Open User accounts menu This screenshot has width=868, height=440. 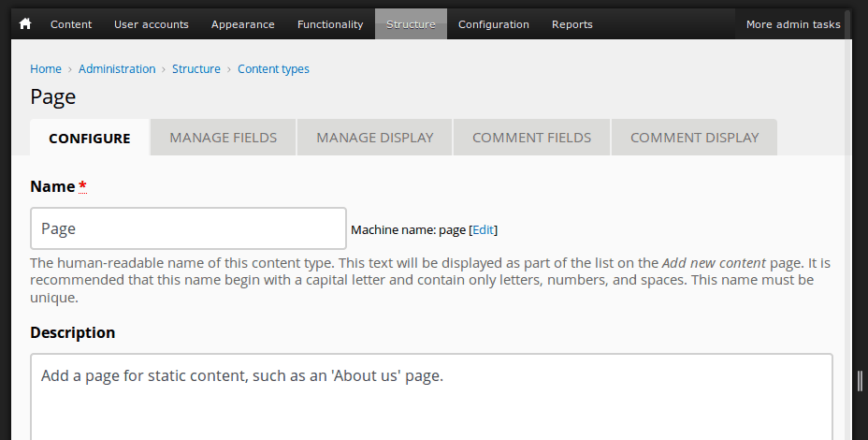[152, 24]
